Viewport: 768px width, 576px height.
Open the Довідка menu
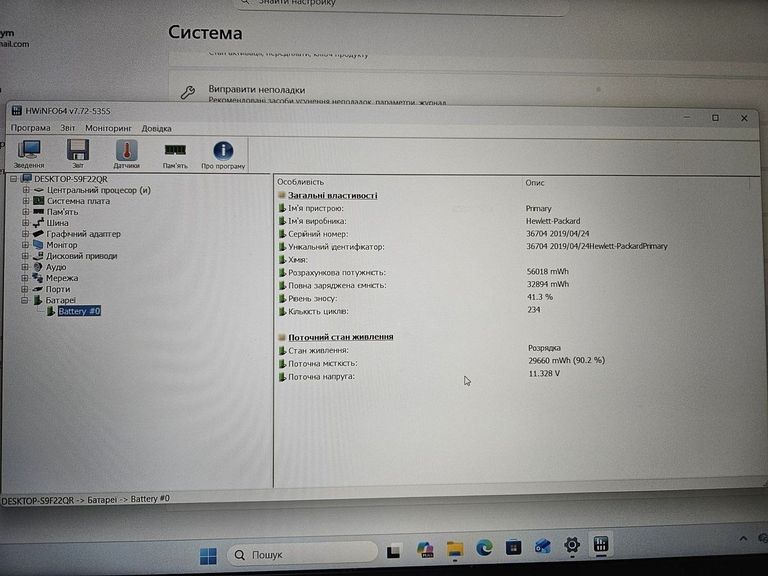tap(156, 128)
